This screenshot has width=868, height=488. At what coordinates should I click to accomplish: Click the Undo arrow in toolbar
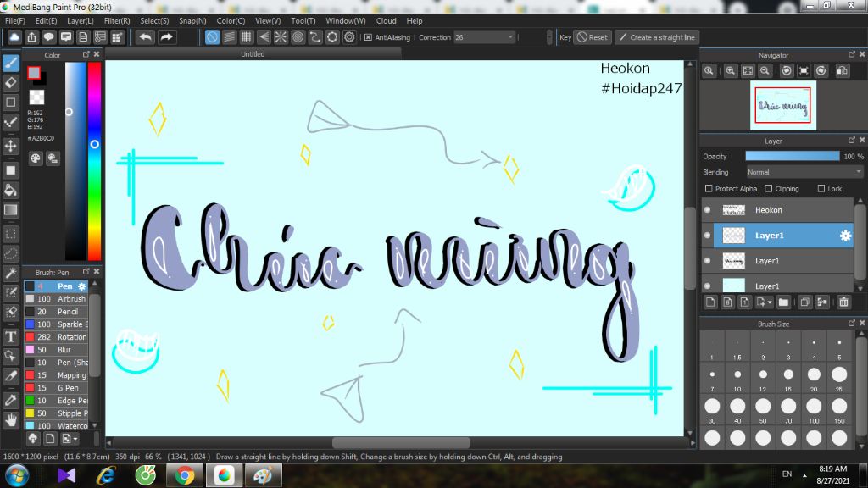(x=146, y=37)
